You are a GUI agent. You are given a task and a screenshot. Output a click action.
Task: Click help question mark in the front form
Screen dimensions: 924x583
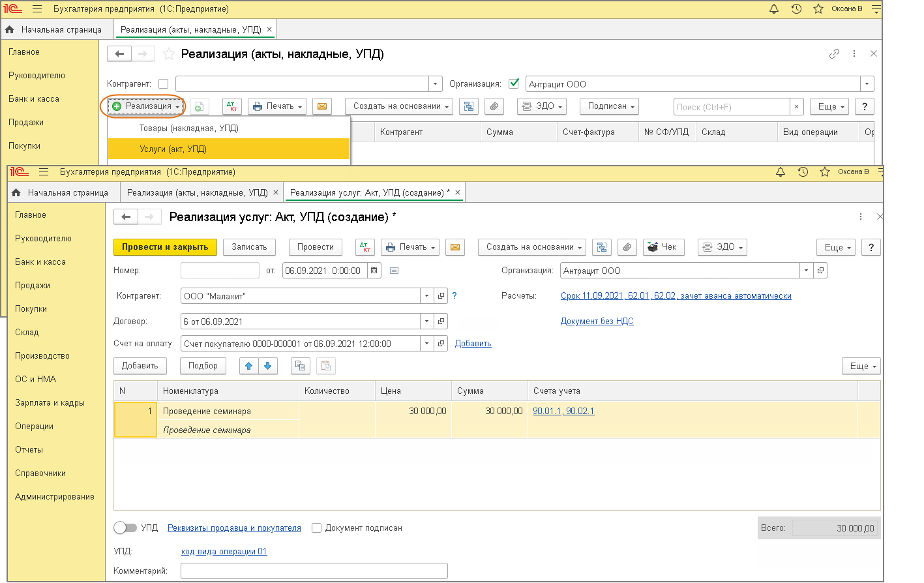871,247
